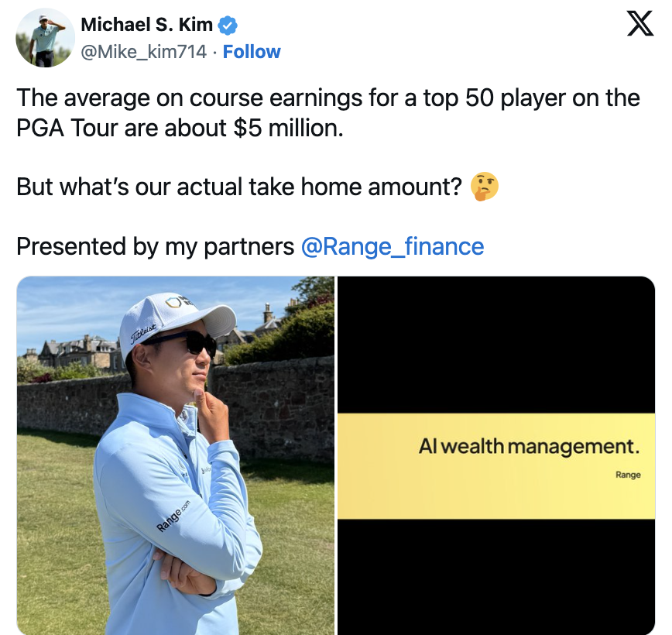The image size is (672, 635).
Task: Click the Titleist logo on the cap
Action: tap(142, 333)
